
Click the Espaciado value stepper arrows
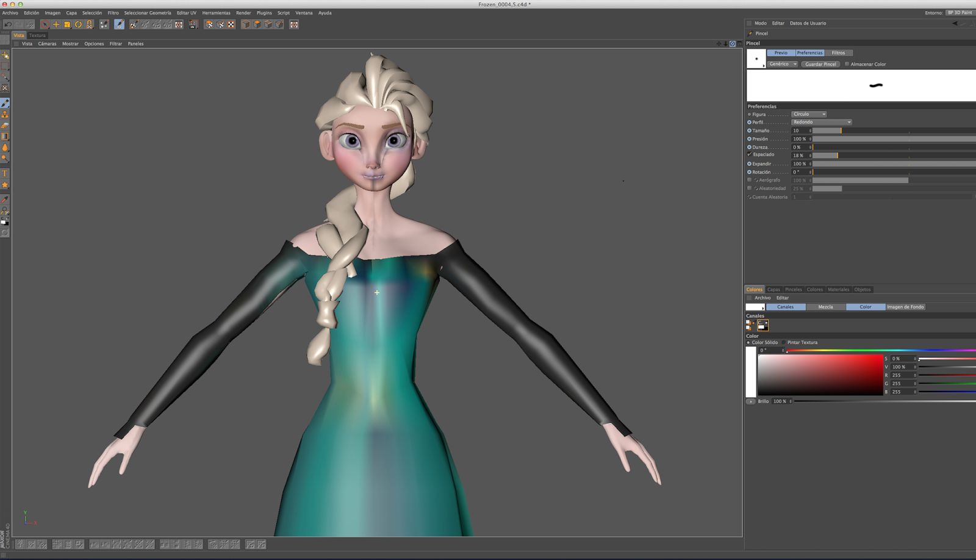810,156
